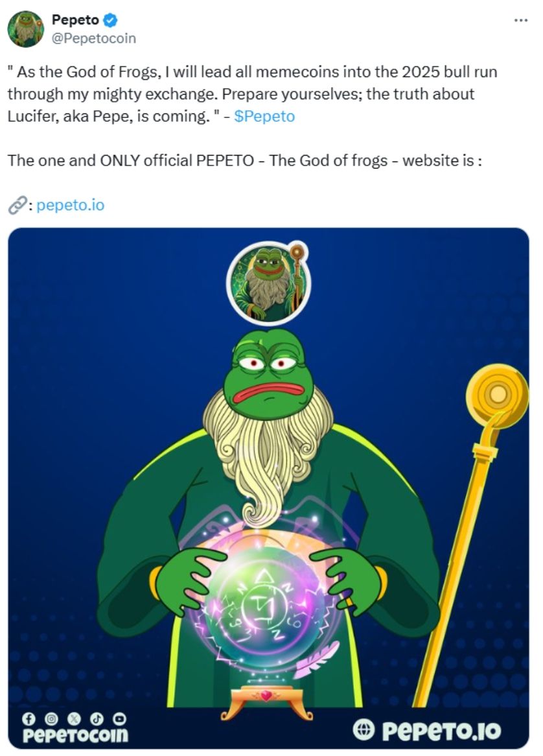The image size is (543, 756).
Task: Click the blue verified badge
Action: 111,19
